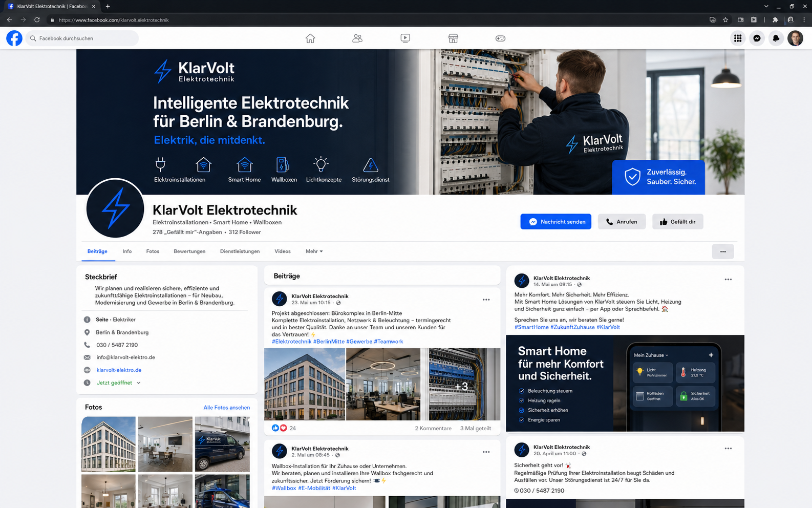Screen dimensions: 812x508
Task: Open hashtag #BerlinMitte link
Action: [x=329, y=342]
